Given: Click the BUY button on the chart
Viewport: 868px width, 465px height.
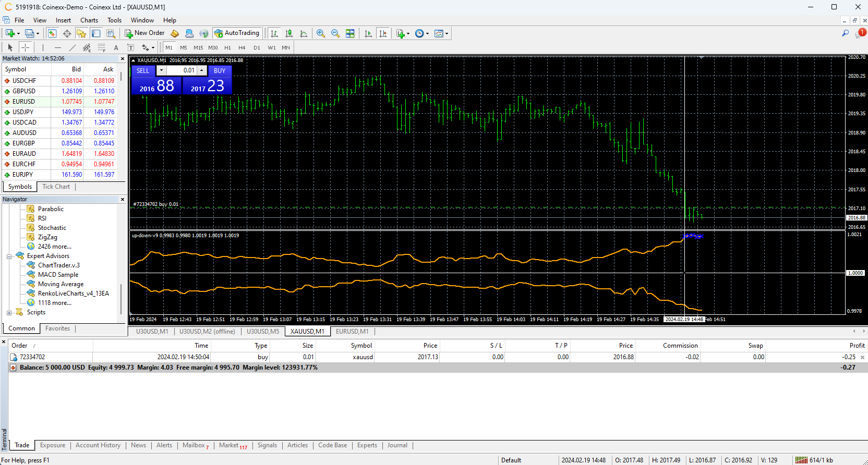Looking at the screenshot, I should pos(220,70).
